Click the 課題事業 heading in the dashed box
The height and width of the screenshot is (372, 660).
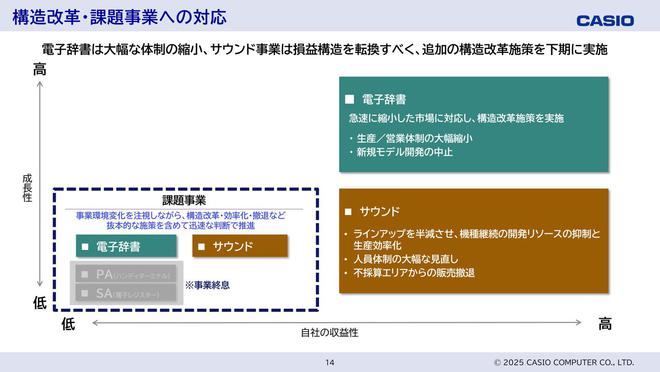coord(184,200)
